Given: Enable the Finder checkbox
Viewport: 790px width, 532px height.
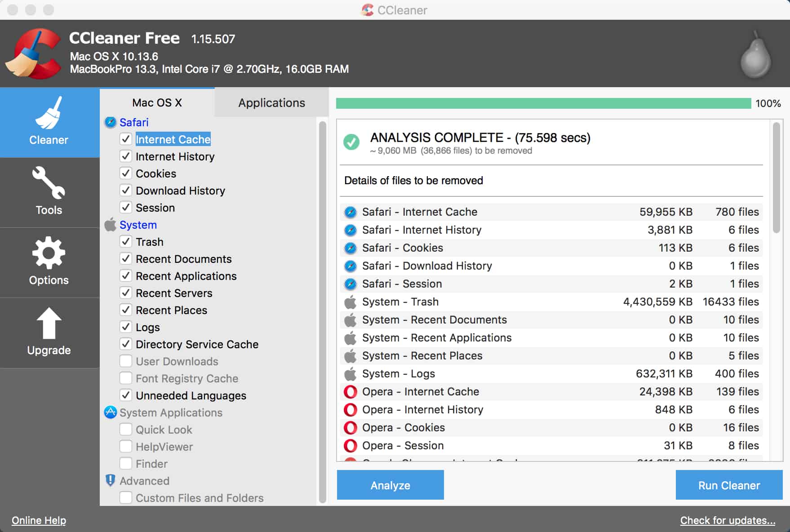Looking at the screenshot, I should pos(126,463).
